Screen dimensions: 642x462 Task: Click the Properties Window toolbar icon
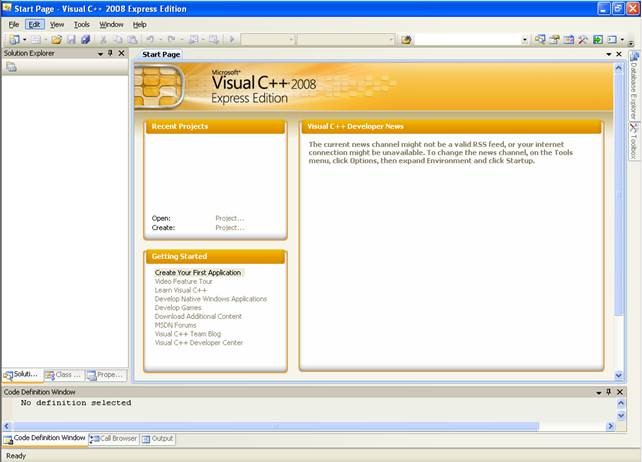coord(554,40)
